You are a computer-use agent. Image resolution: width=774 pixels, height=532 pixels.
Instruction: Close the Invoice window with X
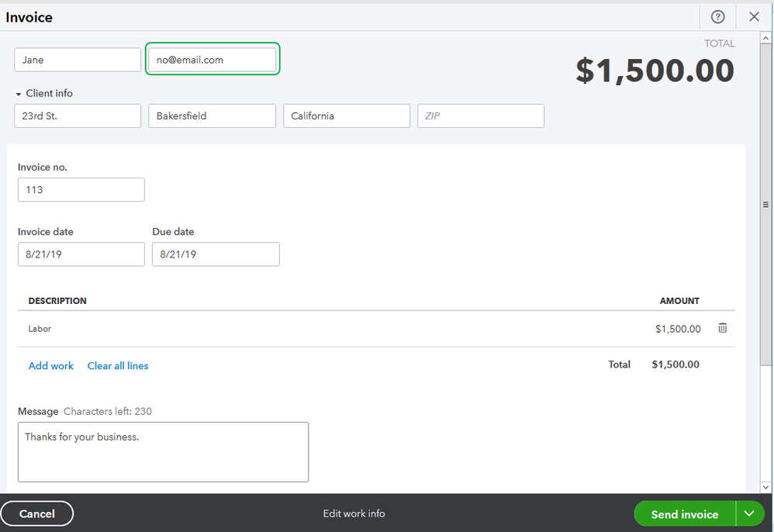point(754,17)
